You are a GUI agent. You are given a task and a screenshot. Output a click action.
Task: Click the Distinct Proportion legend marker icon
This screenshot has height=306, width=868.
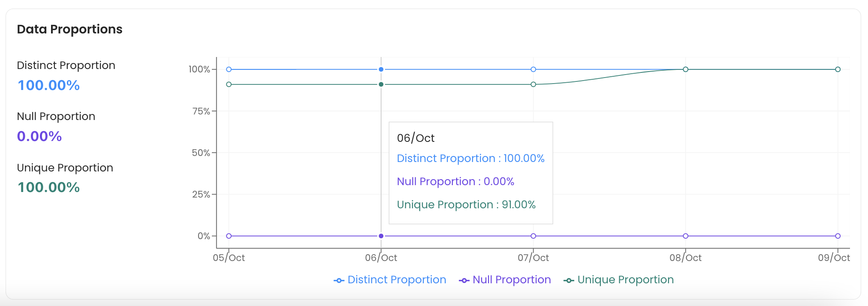[339, 281]
